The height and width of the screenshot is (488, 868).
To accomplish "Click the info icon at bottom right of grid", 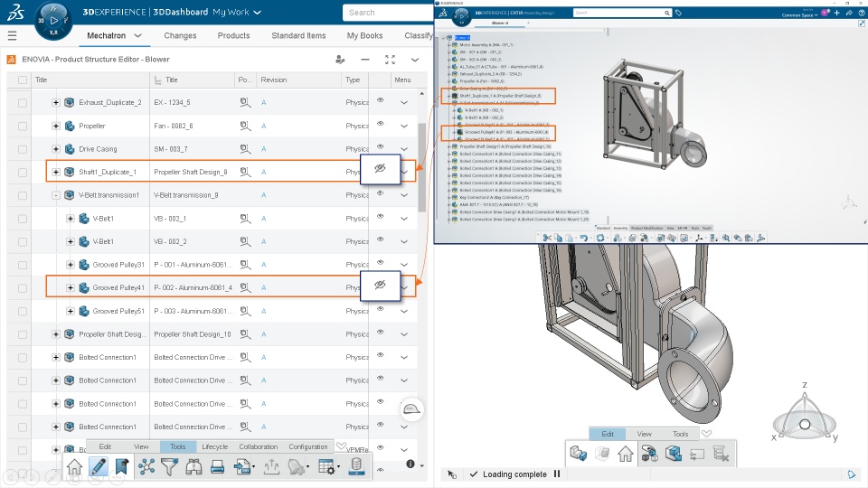I will 410,465.
